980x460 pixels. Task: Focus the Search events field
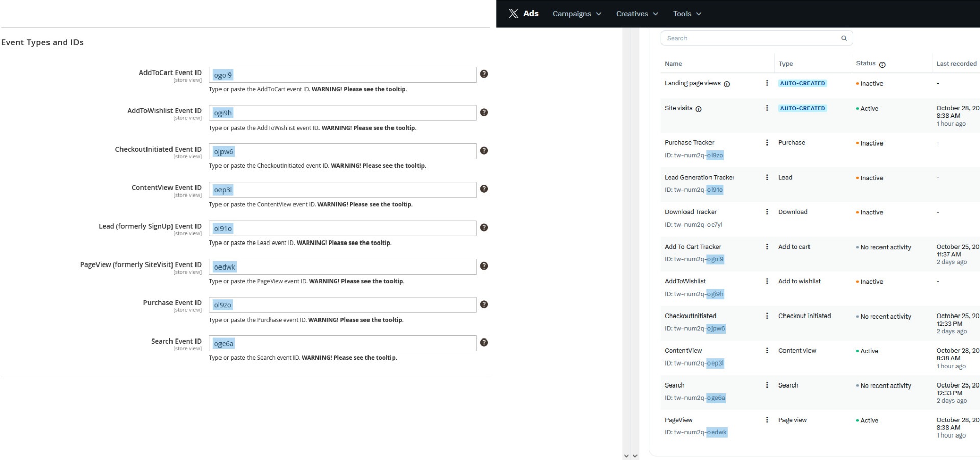(x=756, y=38)
